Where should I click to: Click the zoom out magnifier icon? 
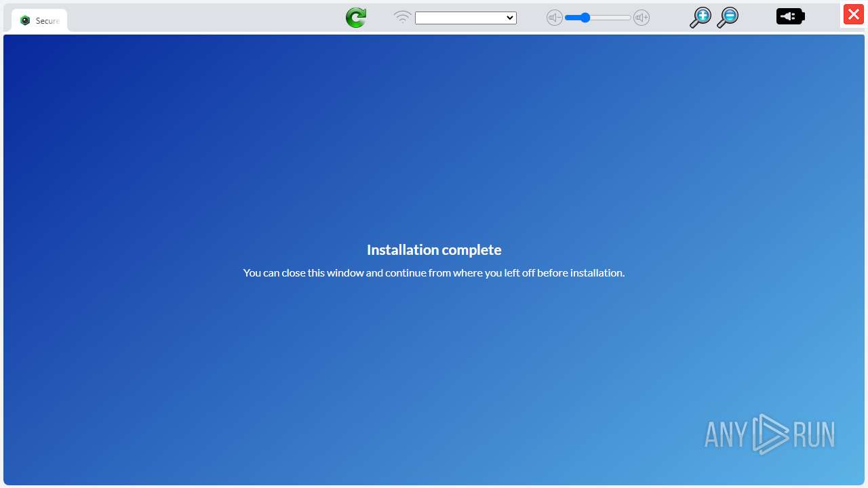click(x=727, y=18)
